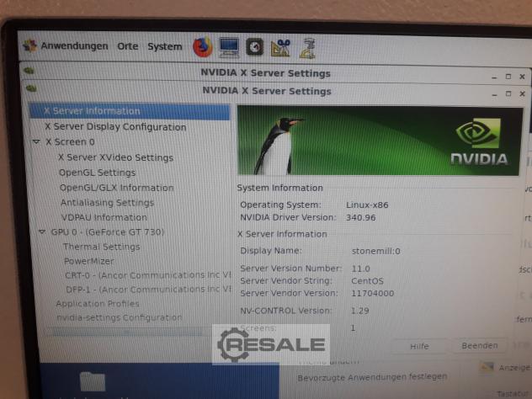Click the desktop folder icon
This screenshot has width=532, height=399.
click(x=93, y=381)
